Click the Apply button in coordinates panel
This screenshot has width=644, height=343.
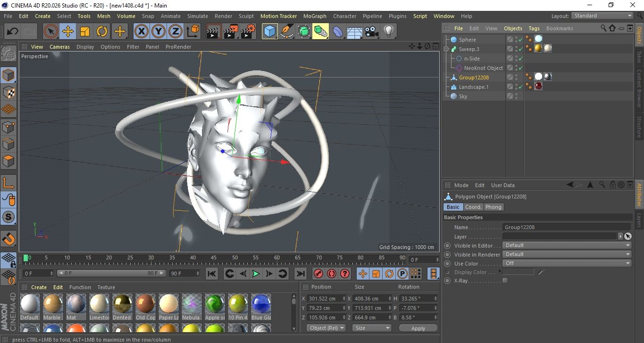click(x=418, y=328)
